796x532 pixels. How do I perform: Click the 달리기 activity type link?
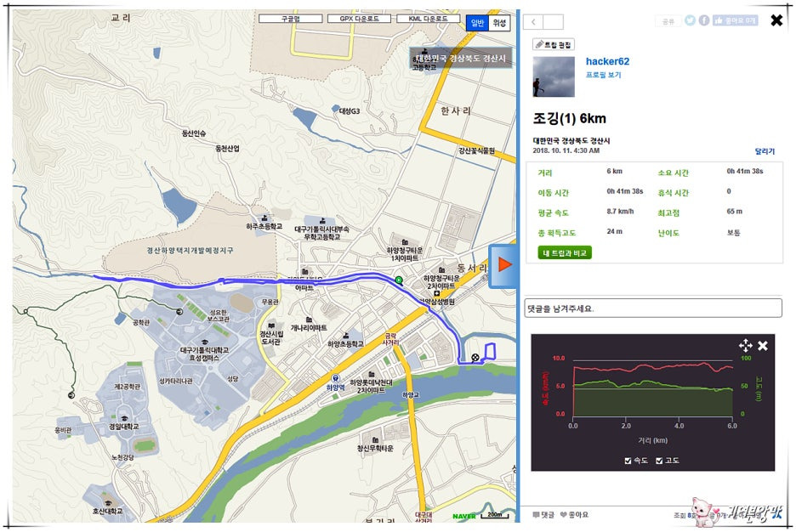coord(765,151)
